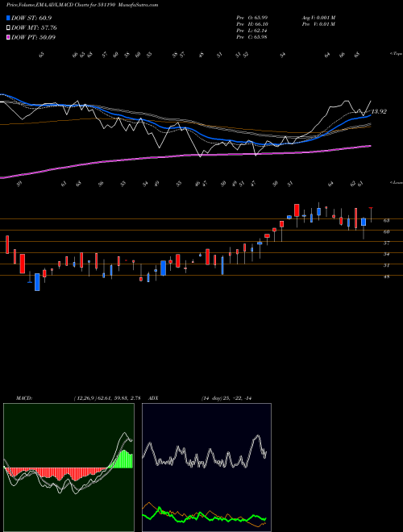403x532 pixels.
Task: Click the 13.92 label on the EMA chart
Action: tap(379, 111)
